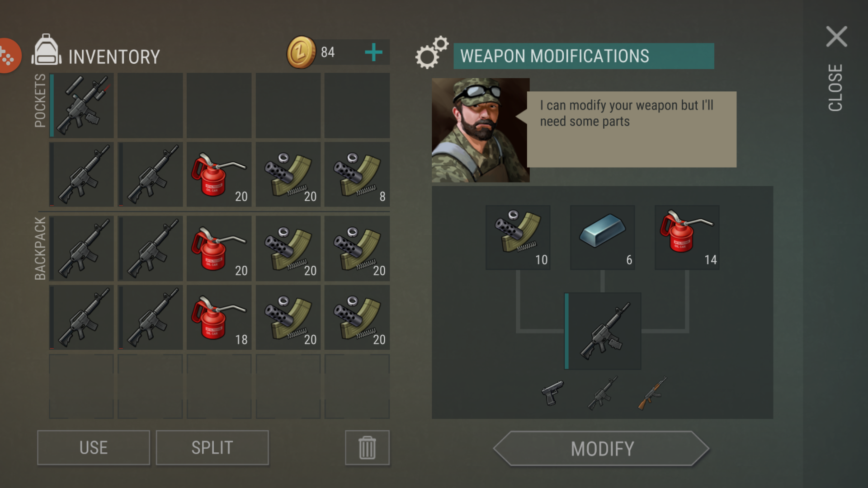
Task: Click the rifle in the modification slot
Action: tap(603, 331)
